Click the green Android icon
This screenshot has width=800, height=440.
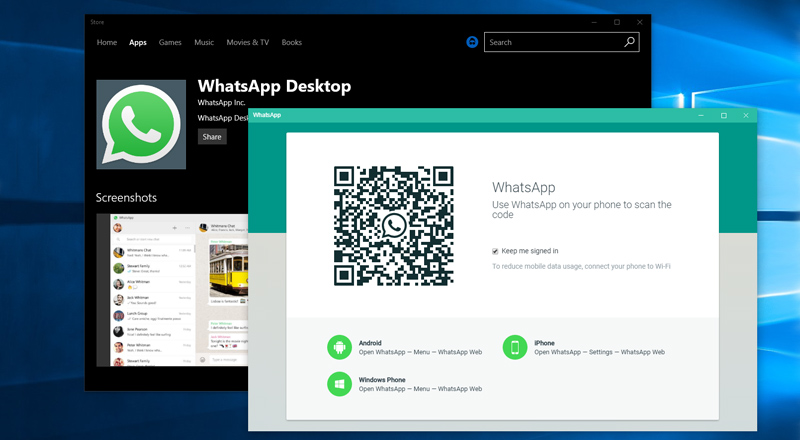(x=339, y=348)
